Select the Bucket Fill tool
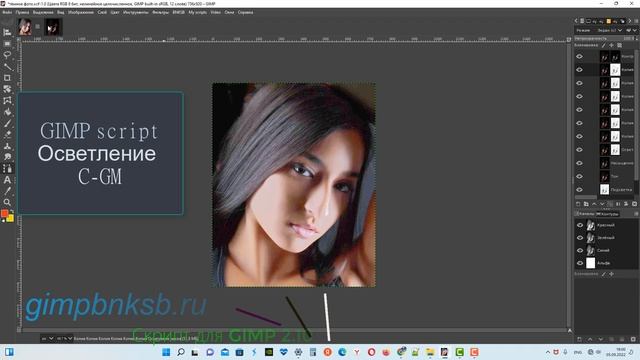This screenshot has height=360, width=640. tap(7, 112)
